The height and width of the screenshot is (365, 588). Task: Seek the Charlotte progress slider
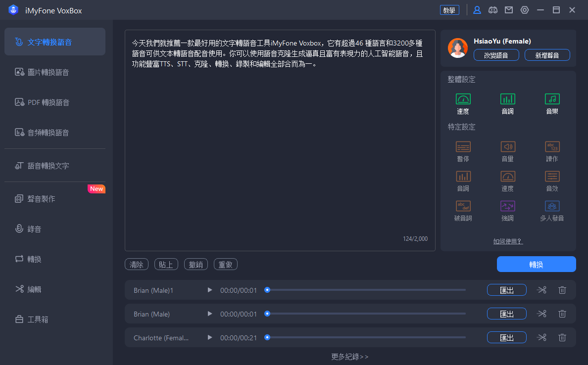pos(365,338)
